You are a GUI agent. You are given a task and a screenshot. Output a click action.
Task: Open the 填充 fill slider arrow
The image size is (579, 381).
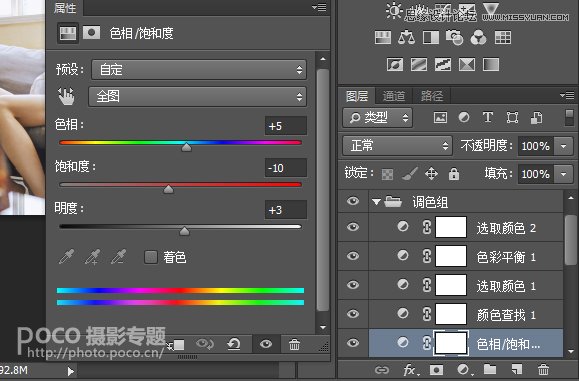click(x=563, y=174)
